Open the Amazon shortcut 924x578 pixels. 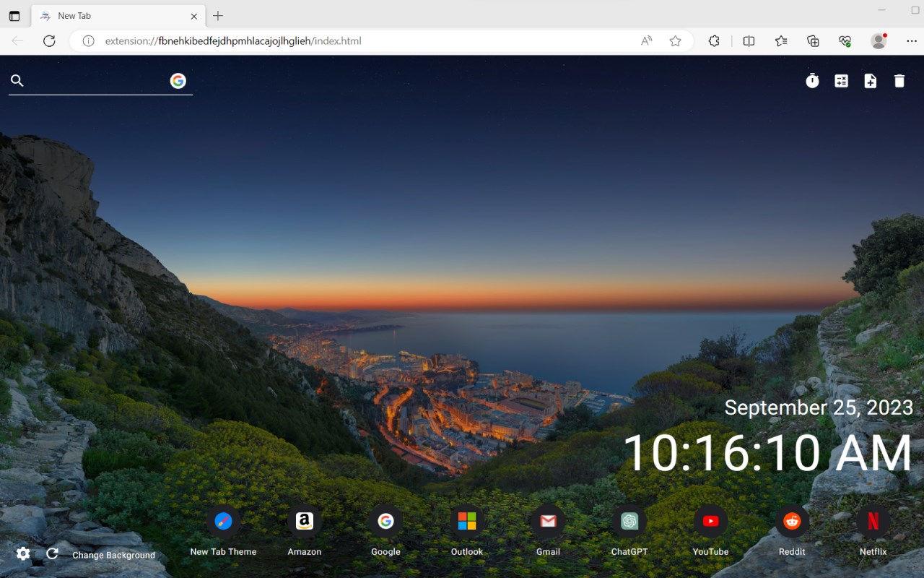tap(305, 531)
